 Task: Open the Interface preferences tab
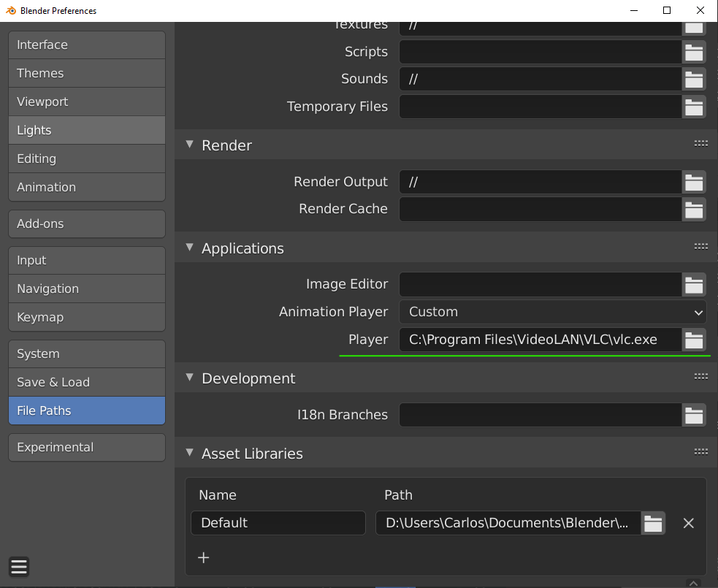tap(86, 45)
